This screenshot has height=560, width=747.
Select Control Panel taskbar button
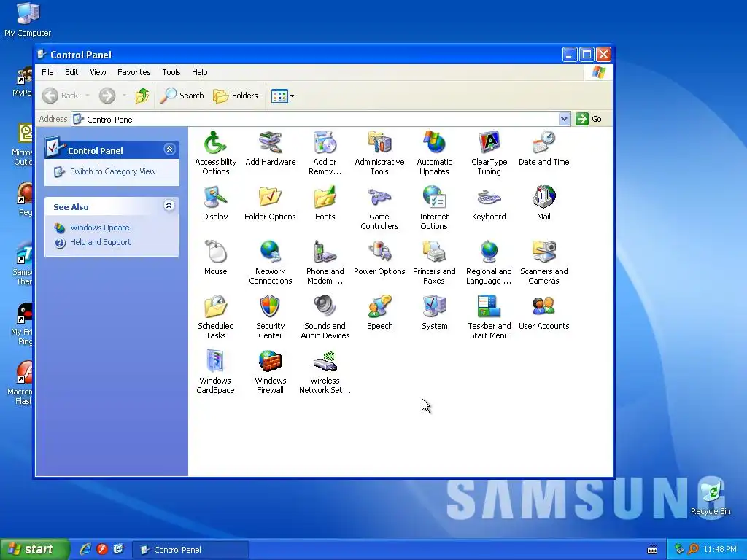190,550
